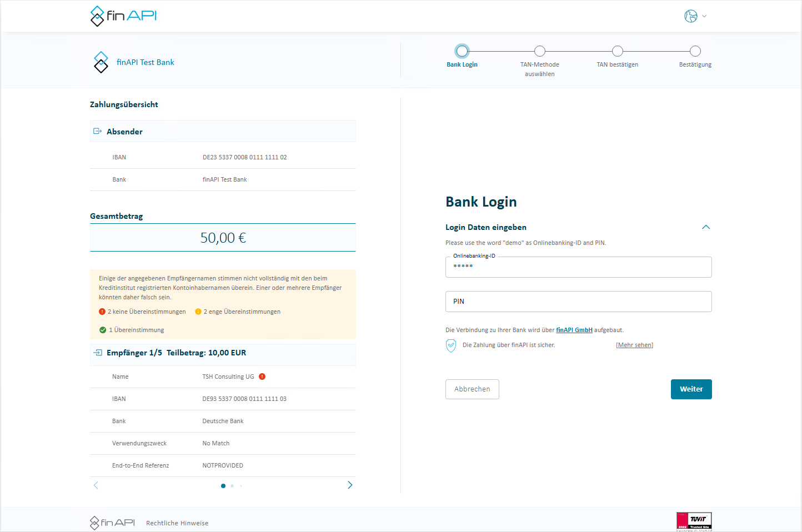Select the TAN bestätigen step circle
Screen dimensions: 802x532
618,51
